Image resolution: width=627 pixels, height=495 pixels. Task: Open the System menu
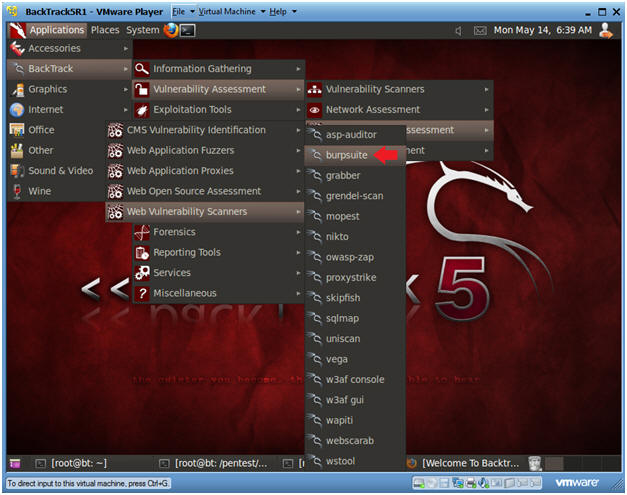142,30
